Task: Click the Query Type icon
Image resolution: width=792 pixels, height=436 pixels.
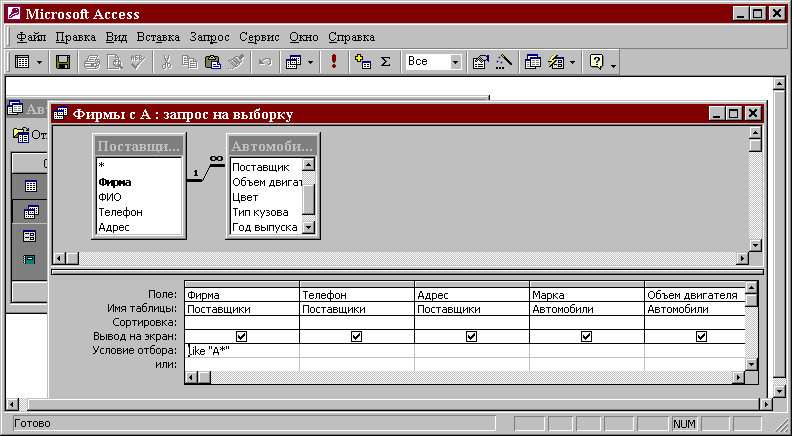Action: click(x=293, y=62)
